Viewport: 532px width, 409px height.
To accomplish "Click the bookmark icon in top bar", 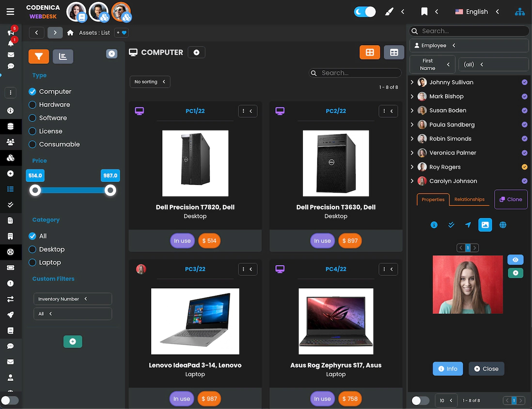I will (424, 12).
